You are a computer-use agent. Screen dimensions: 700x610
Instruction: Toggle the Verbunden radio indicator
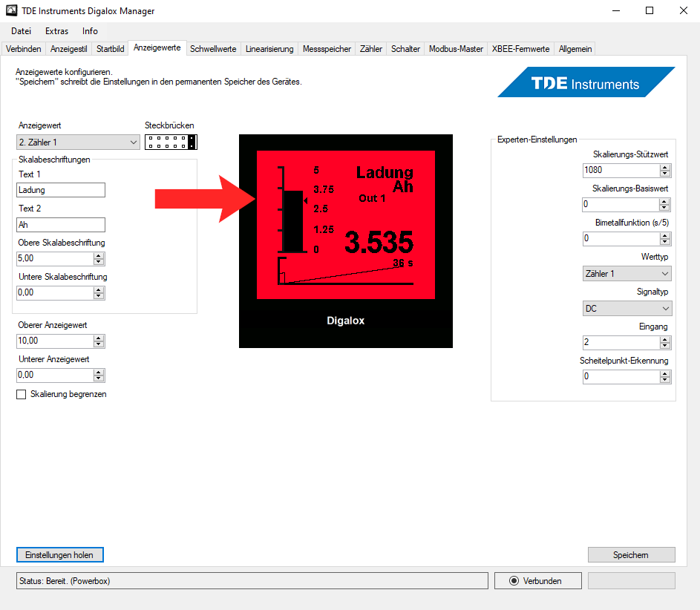(x=514, y=581)
